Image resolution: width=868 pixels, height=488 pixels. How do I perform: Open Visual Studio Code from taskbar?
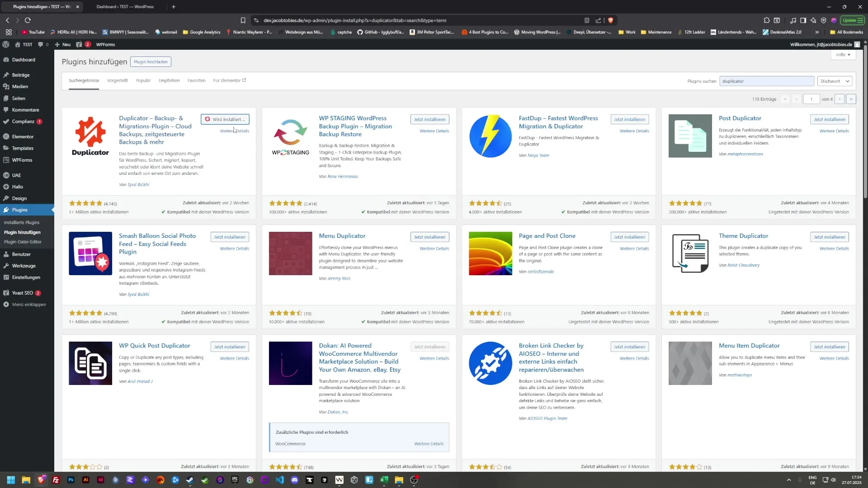pyautogui.click(x=279, y=480)
